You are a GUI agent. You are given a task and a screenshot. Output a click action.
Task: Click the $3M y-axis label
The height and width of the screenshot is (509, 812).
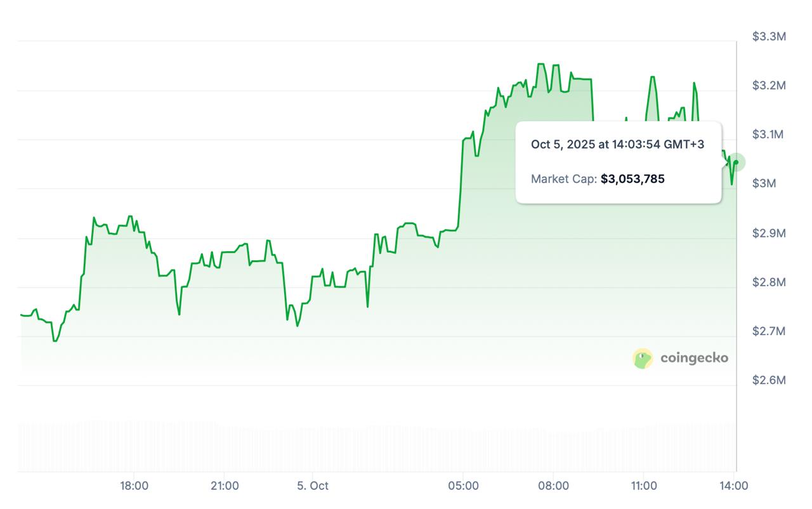[x=764, y=184]
